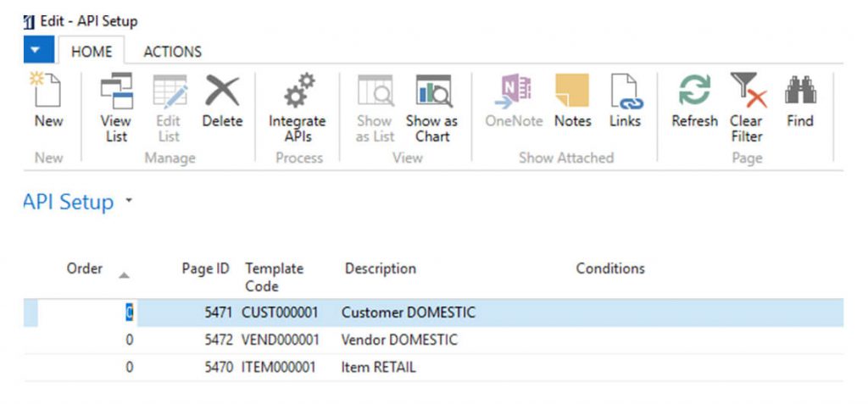Click the Clear Filter funnel icon
Image resolution: width=868 pixels, height=404 pixels.
tap(748, 91)
